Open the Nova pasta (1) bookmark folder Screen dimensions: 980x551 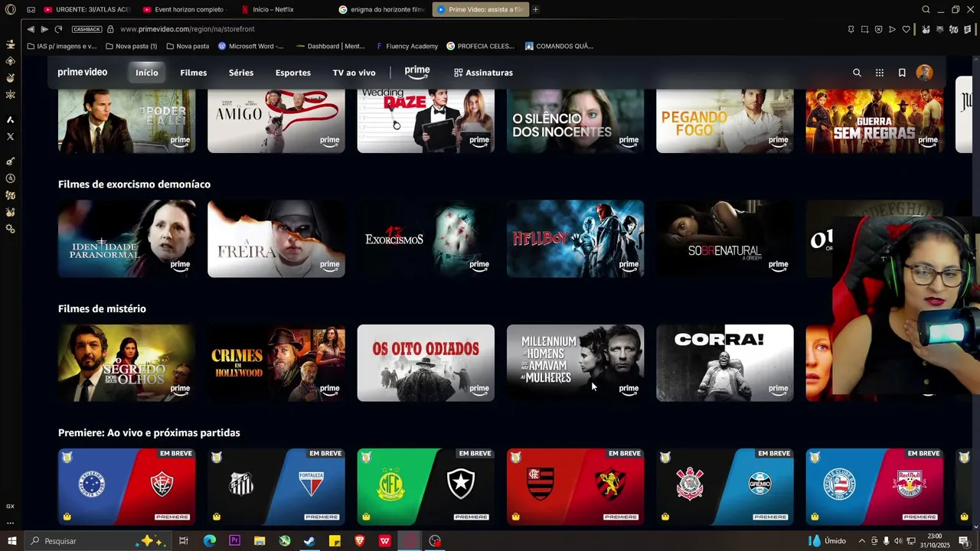(132, 46)
